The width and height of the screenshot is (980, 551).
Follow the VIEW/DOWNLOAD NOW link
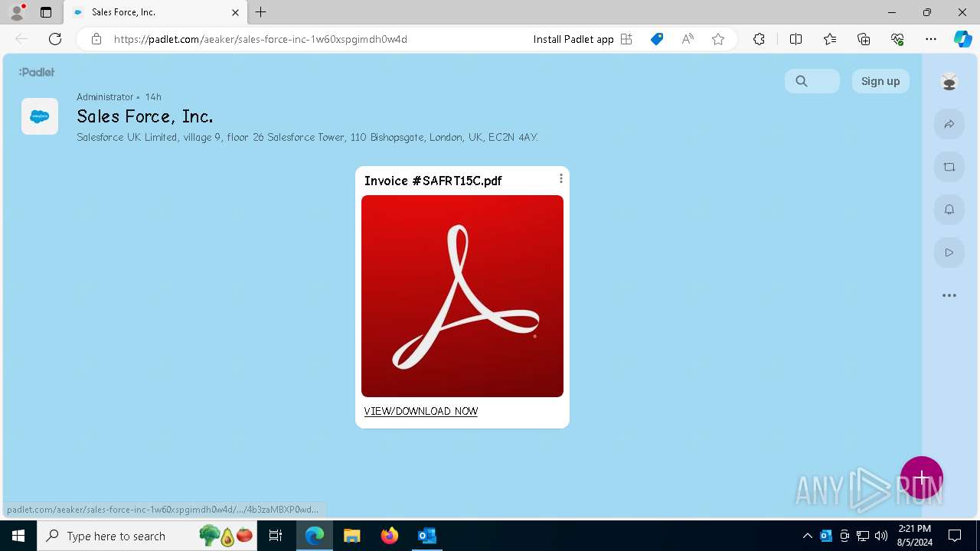pos(421,411)
